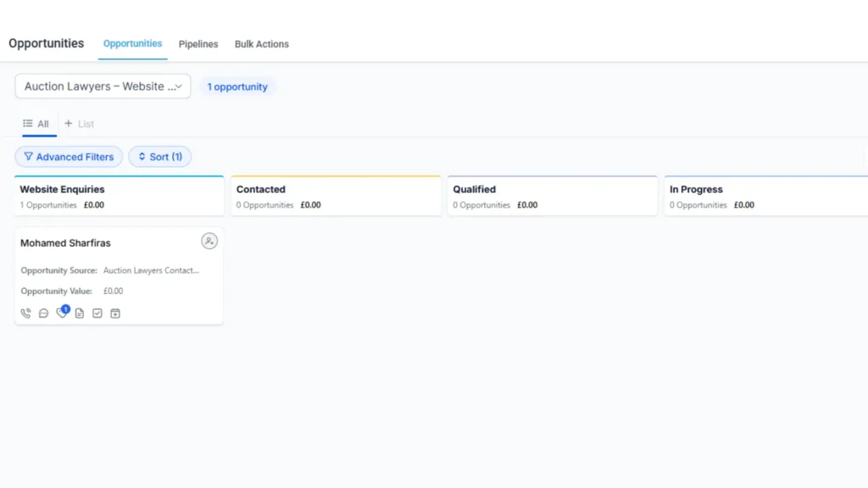
Task: Select the tasks checkmark icon on the card
Action: [97, 313]
